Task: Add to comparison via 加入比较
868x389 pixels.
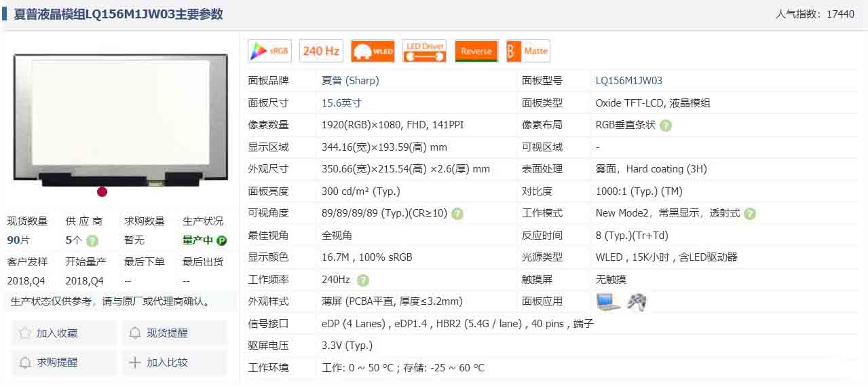Action: [x=174, y=363]
